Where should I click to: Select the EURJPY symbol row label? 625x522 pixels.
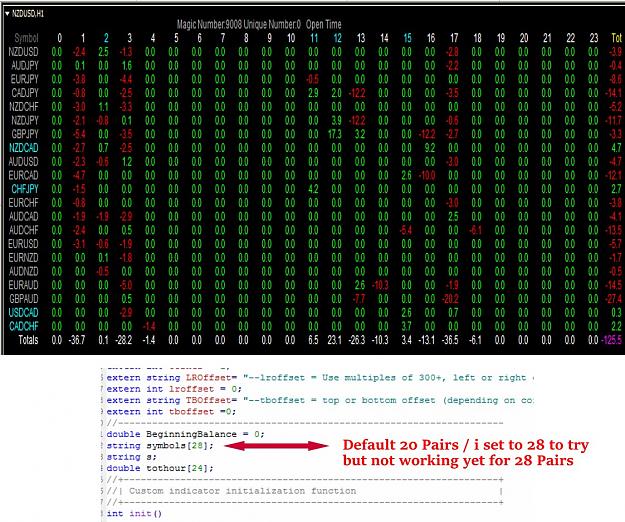(25, 79)
